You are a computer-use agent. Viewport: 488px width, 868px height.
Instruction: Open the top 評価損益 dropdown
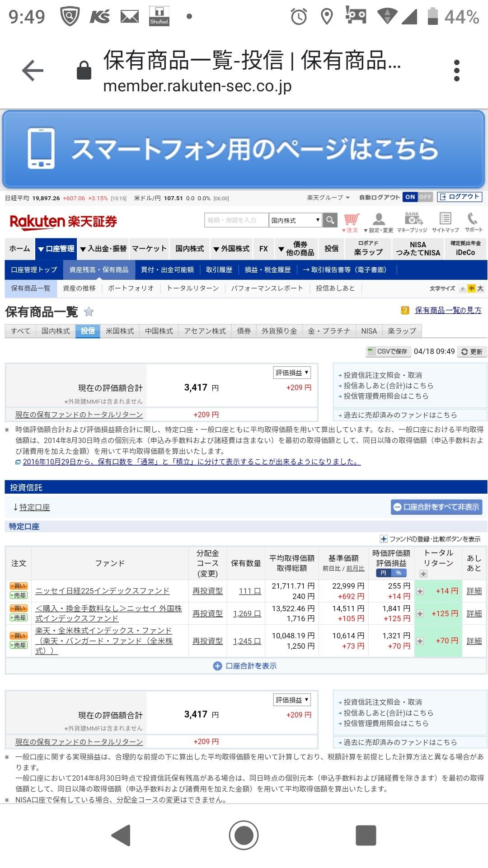pos(292,373)
